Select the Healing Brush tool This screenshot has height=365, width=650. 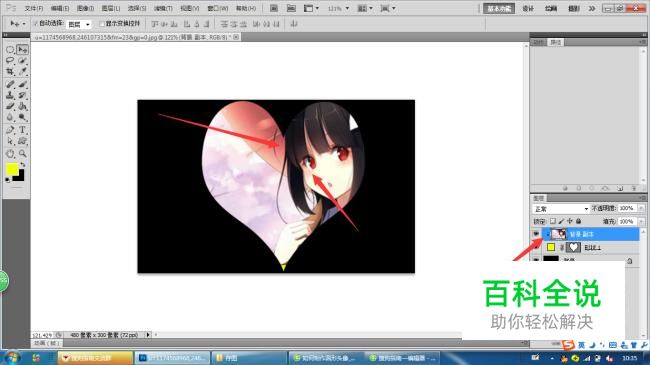pyautogui.click(x=10, y=85)
